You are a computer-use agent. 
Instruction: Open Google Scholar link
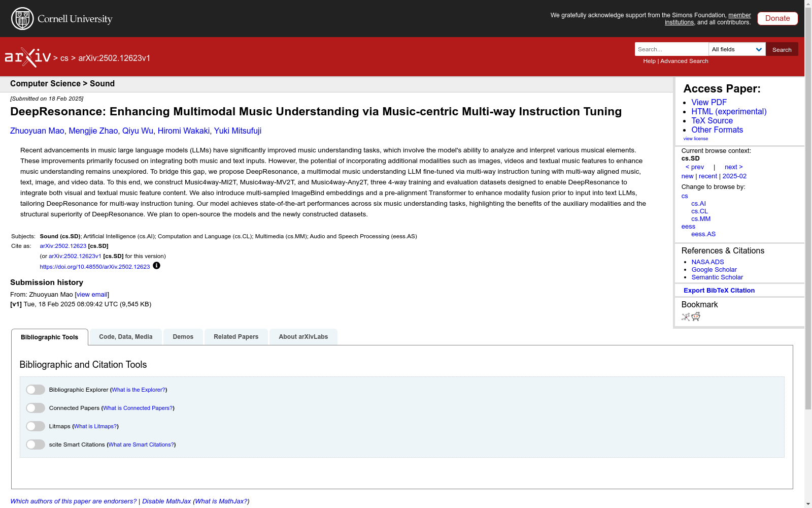[714, 270]
